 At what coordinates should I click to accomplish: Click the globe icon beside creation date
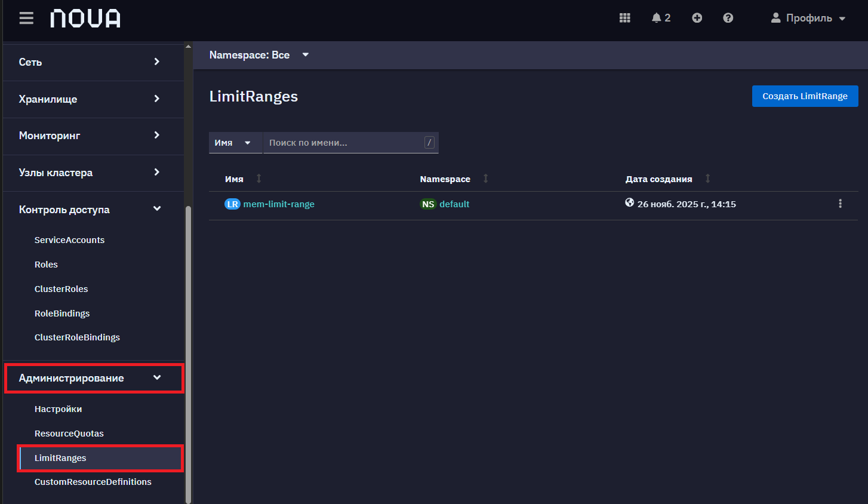tap(629, 202)
